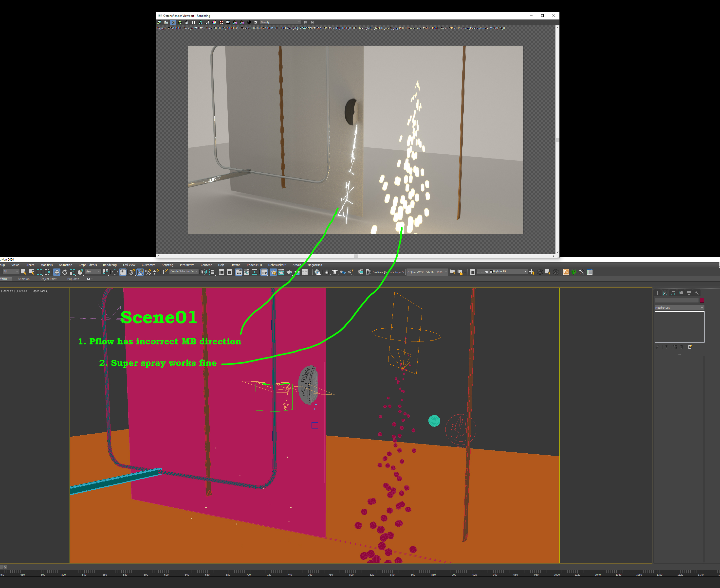Image resolution: width=720 pixels, height=588 pixels.
Task: Select the Select and Rotate tool
Action: [x=64, y=272]
